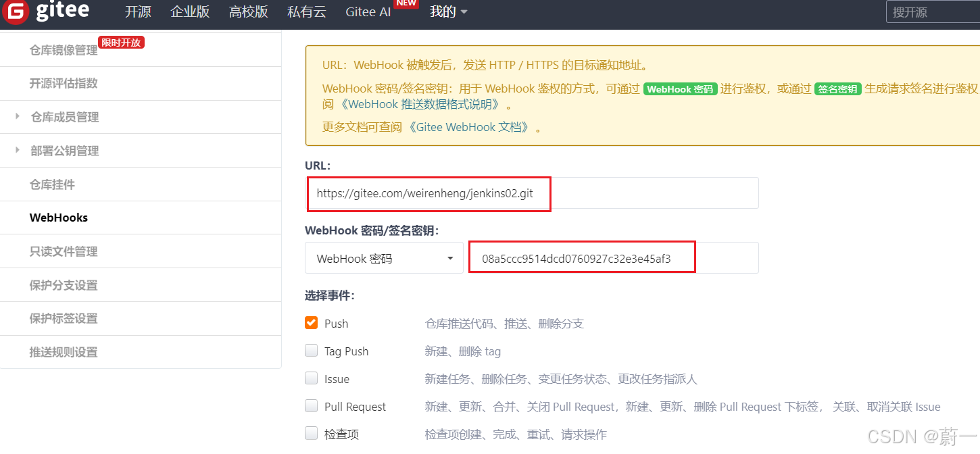This screenshot has height=454, width=980.
Task: Open 只读文件管理 in sidebar
Action: click(64, 251)
